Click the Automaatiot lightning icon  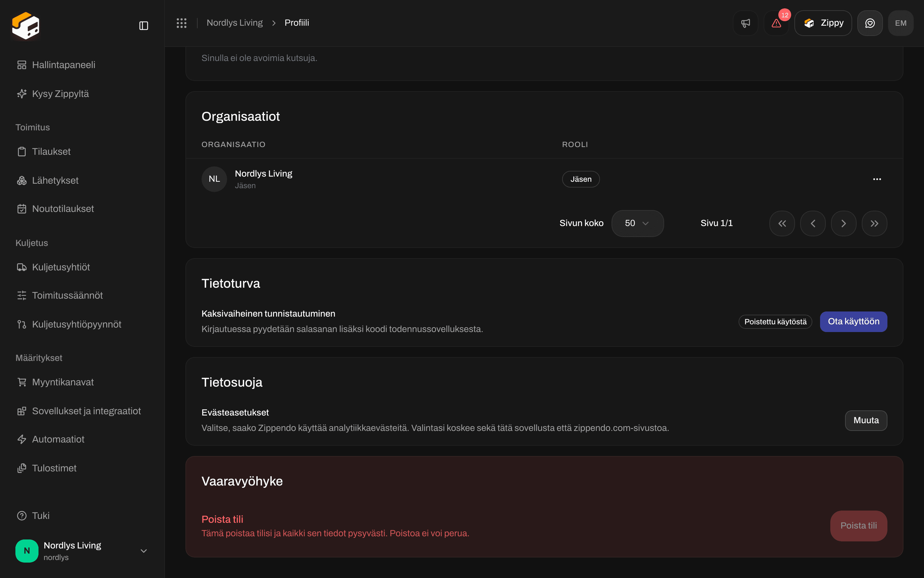coord(22,439)
